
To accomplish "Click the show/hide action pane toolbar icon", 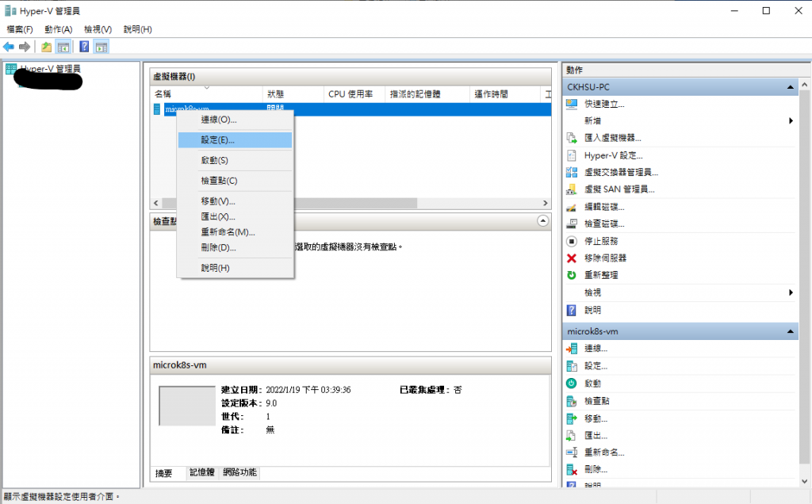I will (x=101, y=47).
